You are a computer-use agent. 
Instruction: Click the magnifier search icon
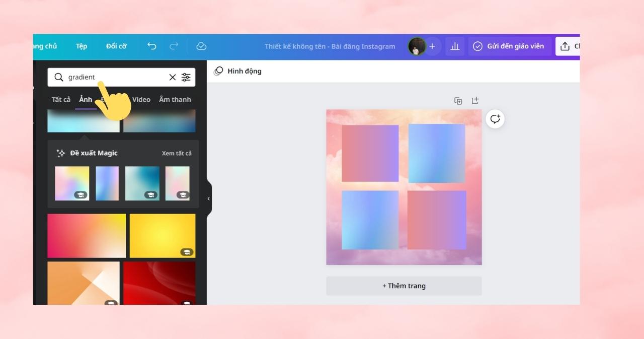(59, 77)
